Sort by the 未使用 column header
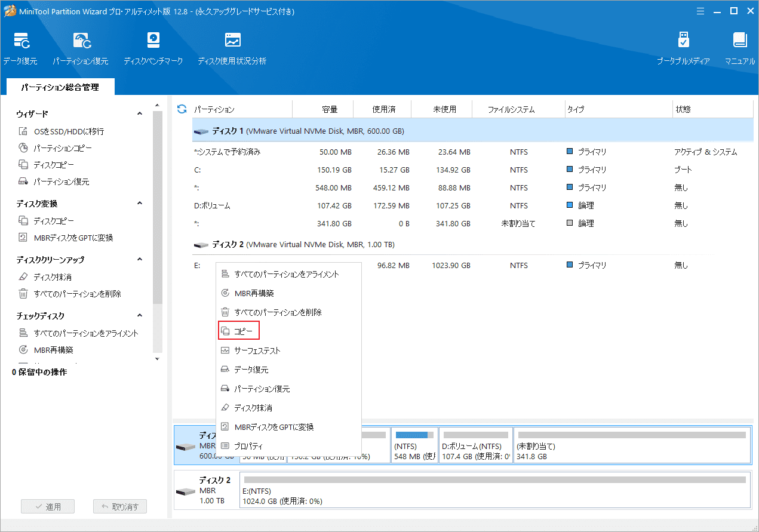The width and height of the screenshot is (759, 532). [443, 109]
